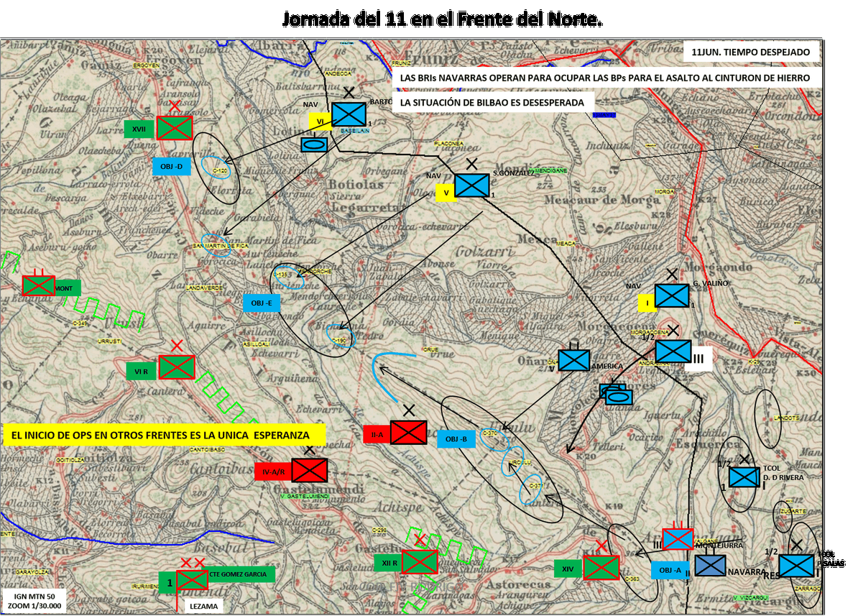
Task: Click the blue armor oval symbol below VI
Action: pos(314,144)
